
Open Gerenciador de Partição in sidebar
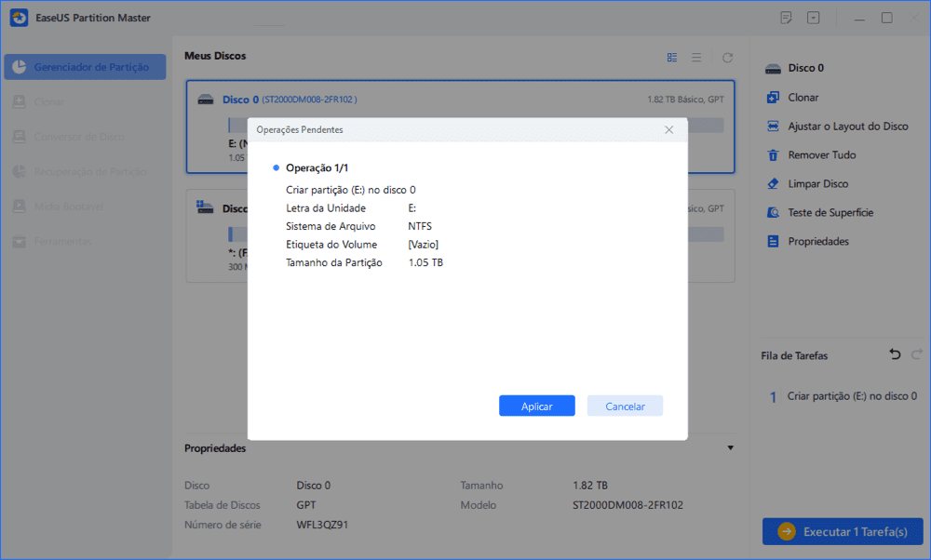[x=85, y=67]
